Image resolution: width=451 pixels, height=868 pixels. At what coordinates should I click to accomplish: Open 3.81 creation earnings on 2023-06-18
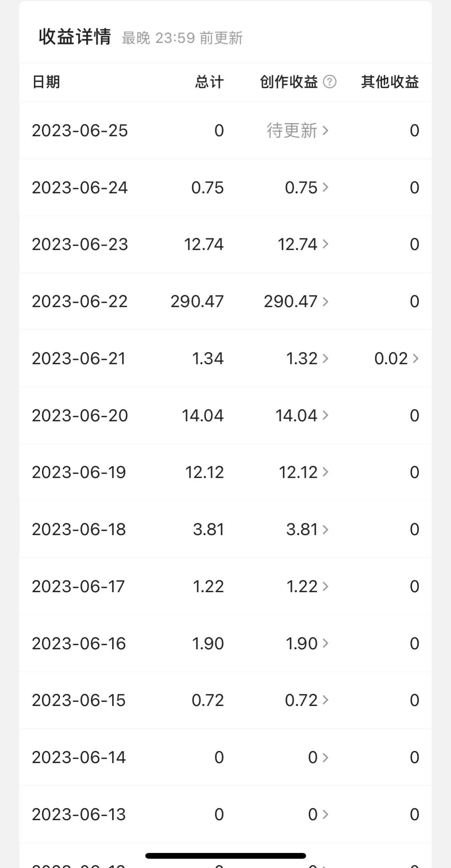[x=307, y=529]
